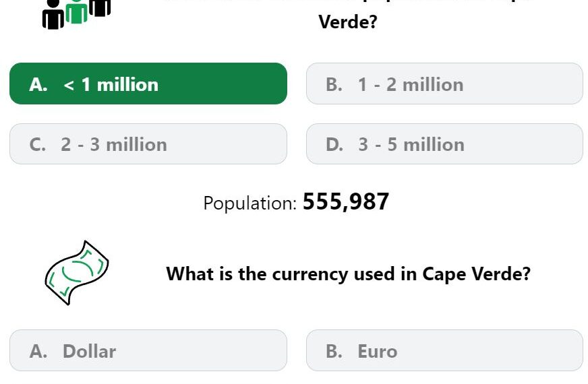Click letter 'A.' on green answer
Screen dimensions: 588x384
tap(38, 85)
